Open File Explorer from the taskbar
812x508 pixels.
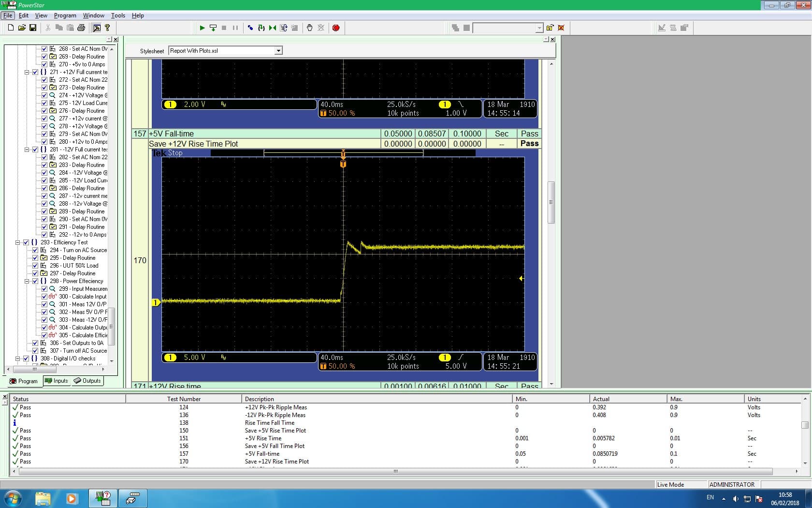(43, 498)
